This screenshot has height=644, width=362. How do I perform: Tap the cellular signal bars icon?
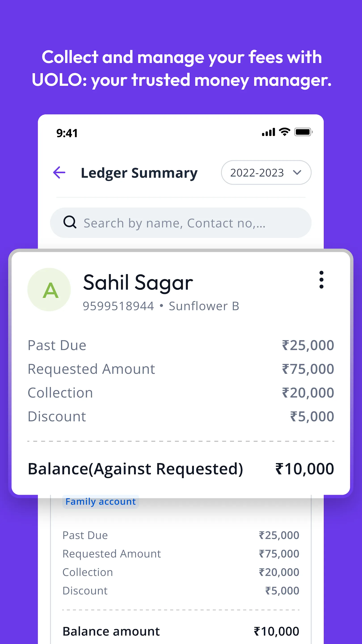click(268, 132)
